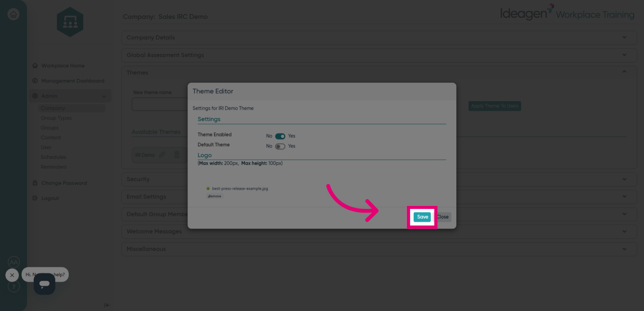This screenshot has height=311, width=644.
Task: Click Change Password in the sidebar
Action: pyautogui.click(x=64, y=183)
